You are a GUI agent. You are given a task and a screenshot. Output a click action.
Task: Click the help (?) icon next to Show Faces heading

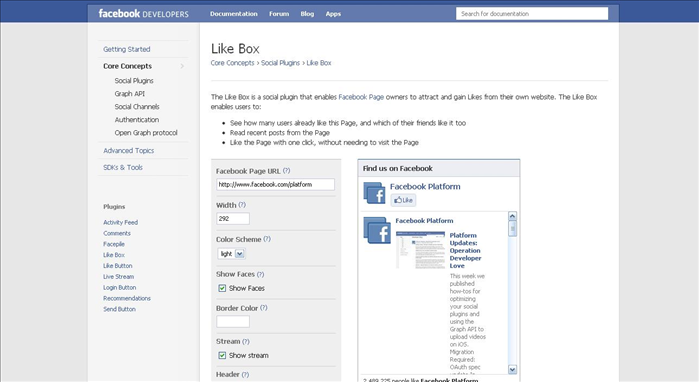pyautogui.click(x=261, y=274)
